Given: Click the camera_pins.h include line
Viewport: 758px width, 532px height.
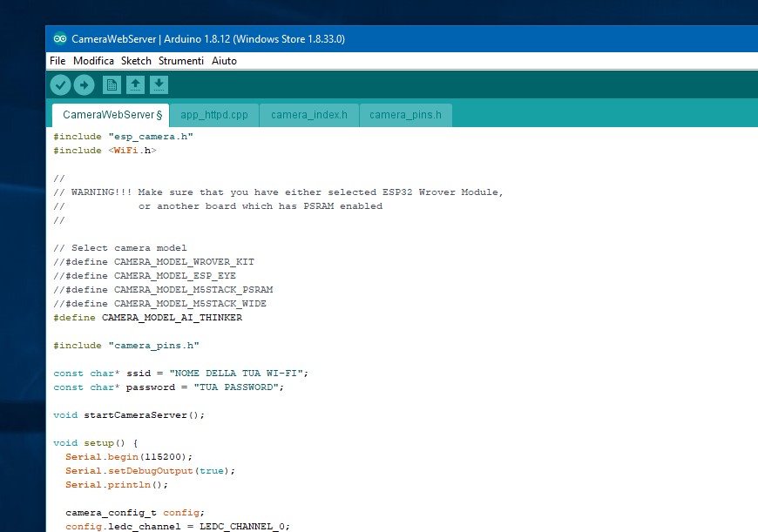Looking at the screenshot, I should tap(126, 346).
